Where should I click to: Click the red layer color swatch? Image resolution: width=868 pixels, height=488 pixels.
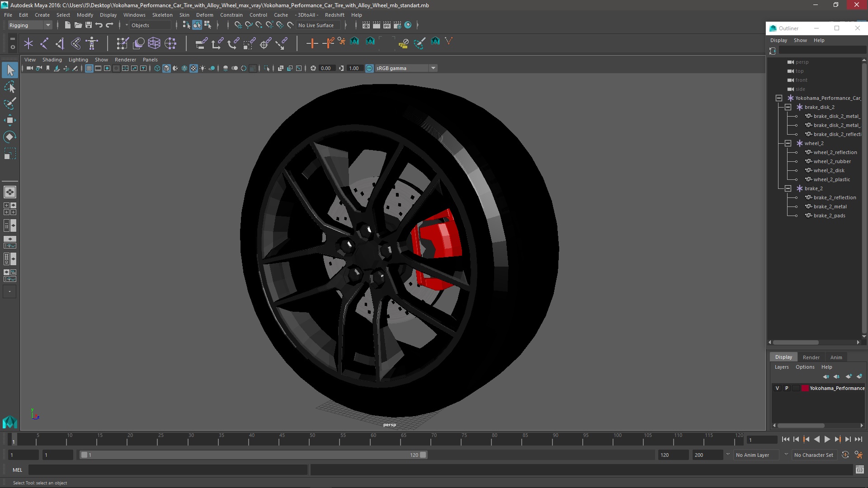[x=805, y=388]
